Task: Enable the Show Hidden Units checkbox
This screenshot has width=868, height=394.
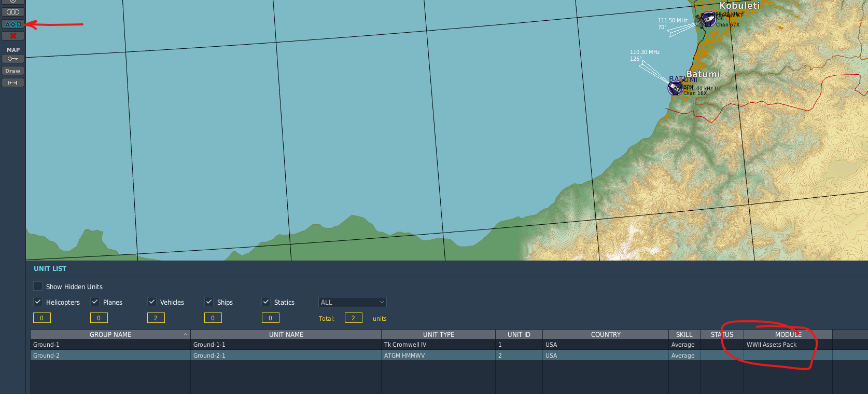Action: [38, 286]
